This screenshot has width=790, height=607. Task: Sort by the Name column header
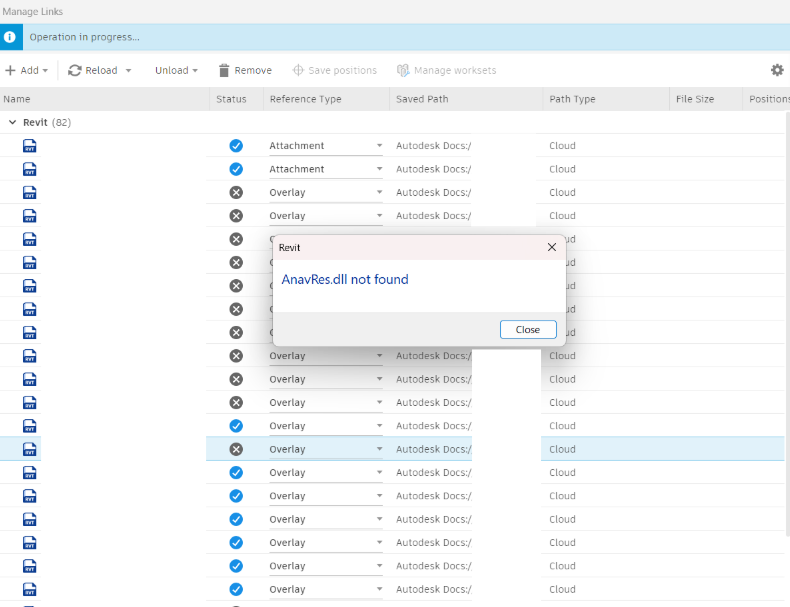coord(105,99)
